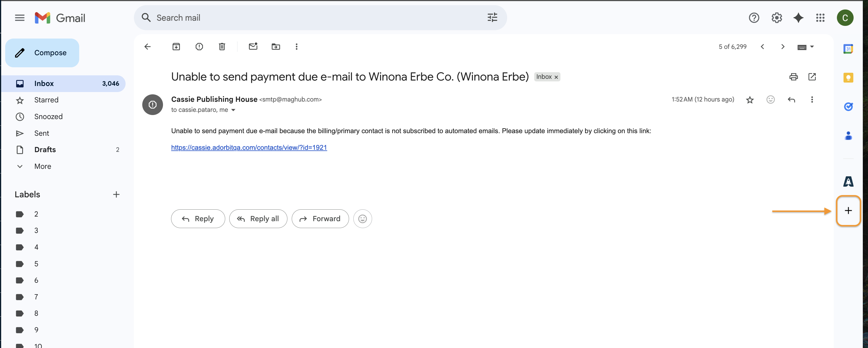Open Support help icon
The image size is (868, 348).
coord(754,18)
